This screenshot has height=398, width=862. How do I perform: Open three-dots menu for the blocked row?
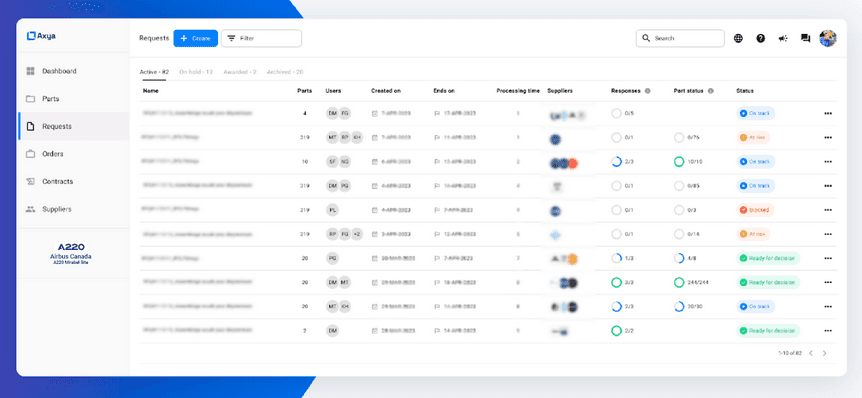[x=828, y=210]
